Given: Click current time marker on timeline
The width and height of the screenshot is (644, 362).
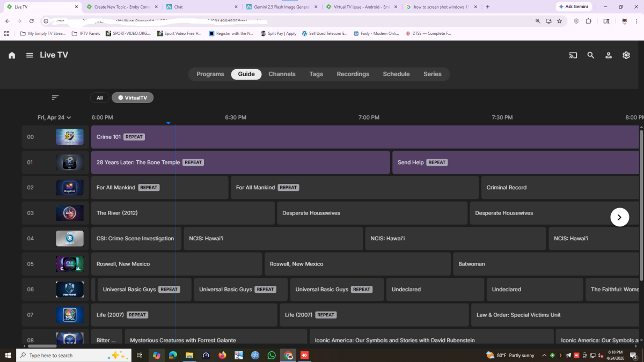Looking at the screenshot, I should point(168,123).
